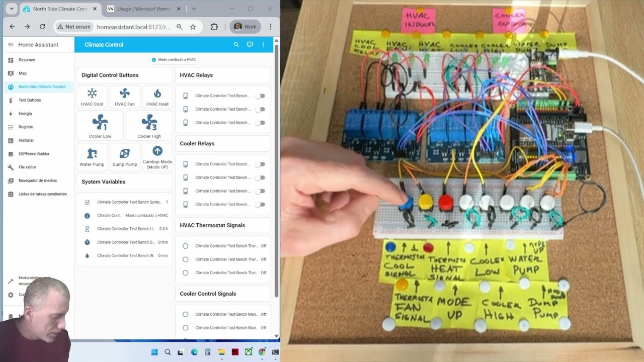Activate the HVAC Cool snowflake button
Screen dimensions: 644x362
(x=92, y=97)
